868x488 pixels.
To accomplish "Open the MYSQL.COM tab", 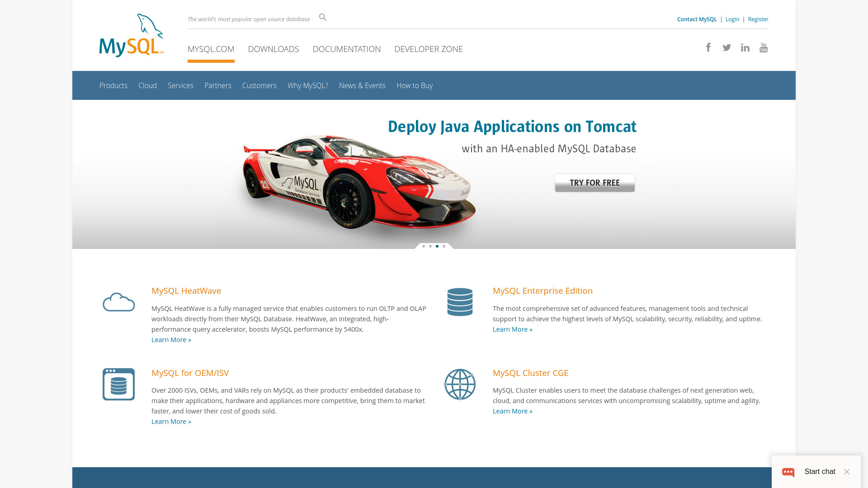I will pyautogui.click(x=211, y=49).
